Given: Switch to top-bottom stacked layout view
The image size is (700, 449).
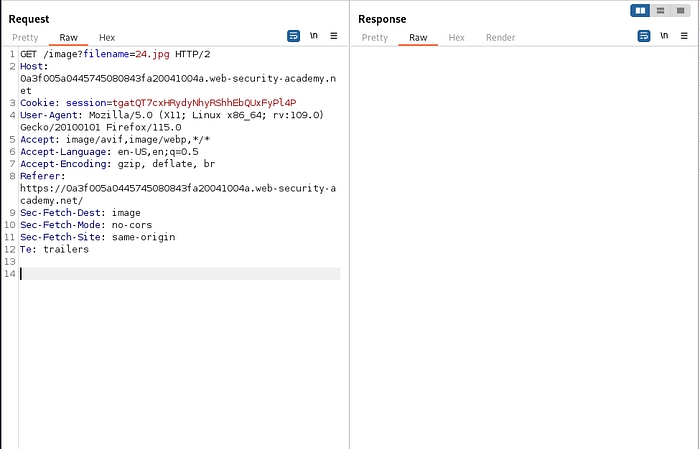Looking at the screenshot, I should point(661,10).
